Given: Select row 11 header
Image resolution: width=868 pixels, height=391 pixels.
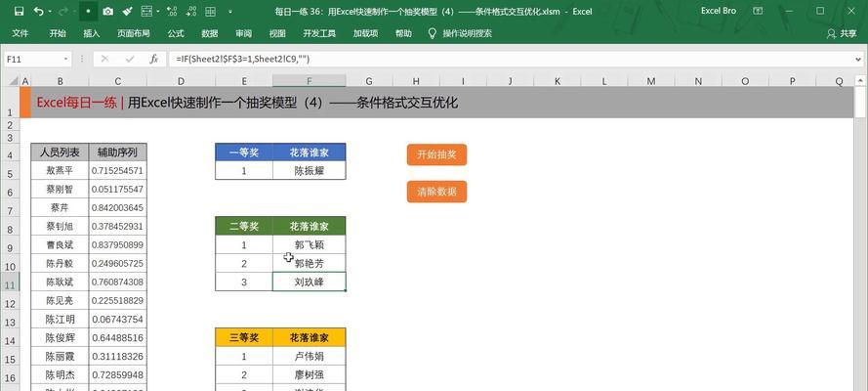Looking at the screenshot, I should coord(10,282).
